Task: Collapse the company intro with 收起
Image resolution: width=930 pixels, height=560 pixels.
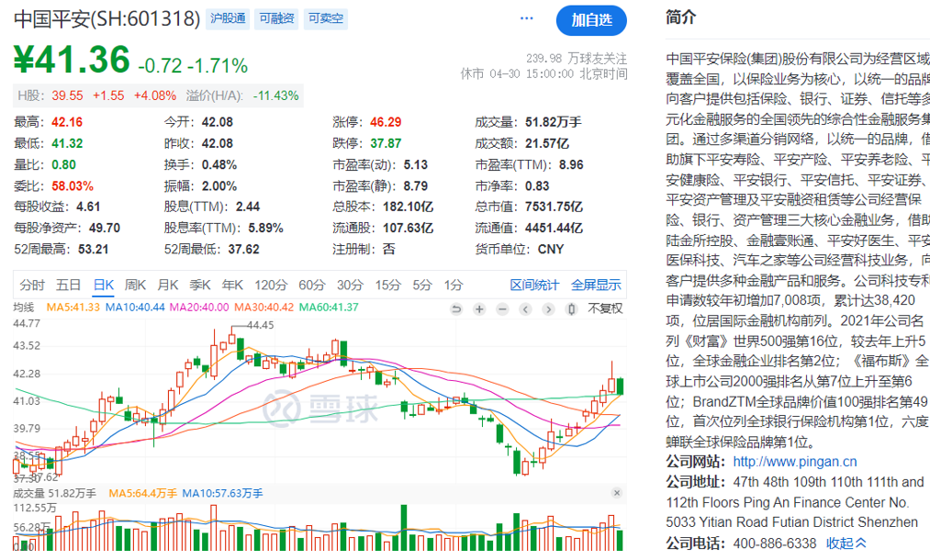Action: point(846,543)
